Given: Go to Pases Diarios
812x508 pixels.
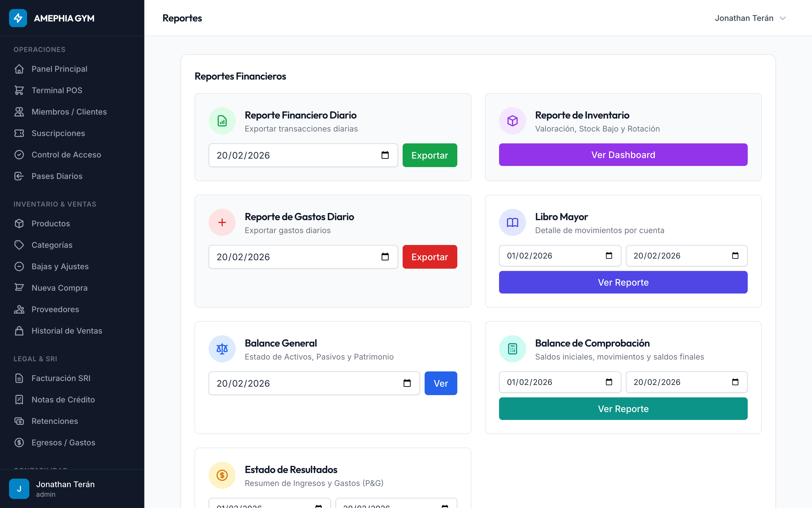Looking at the screenshot, I should [x=72, y=176].
